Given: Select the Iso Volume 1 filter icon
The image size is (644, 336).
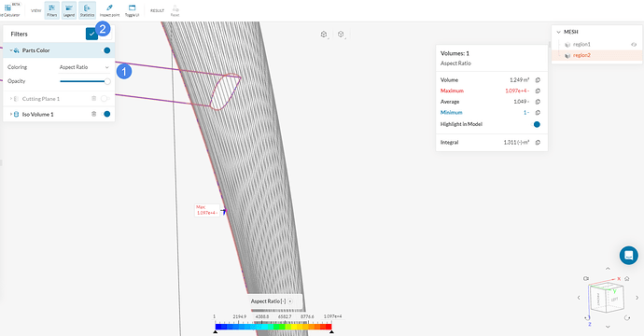Looking at the screenshot, I should click(17, 114).
